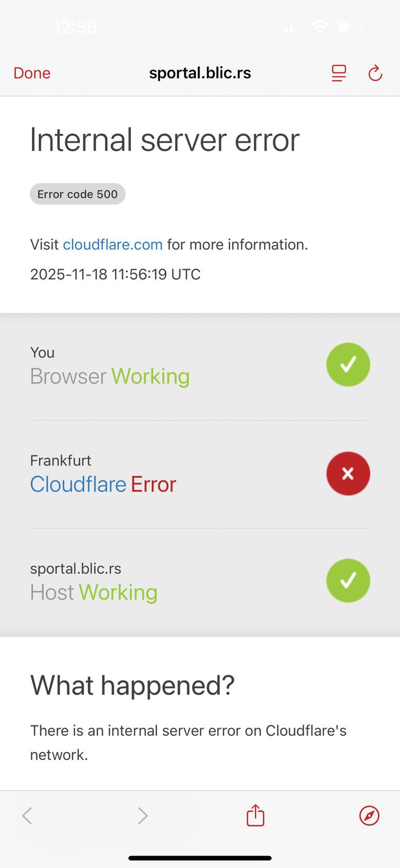Open the reader view icon
Screen dimensions: 400x868
[x=339, y=73]
